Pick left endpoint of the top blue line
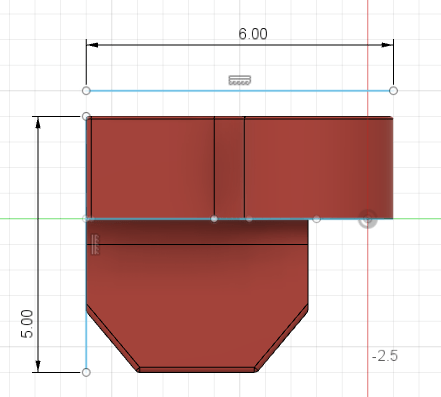This screenshot has height=397, width=441. pos(86,91)
